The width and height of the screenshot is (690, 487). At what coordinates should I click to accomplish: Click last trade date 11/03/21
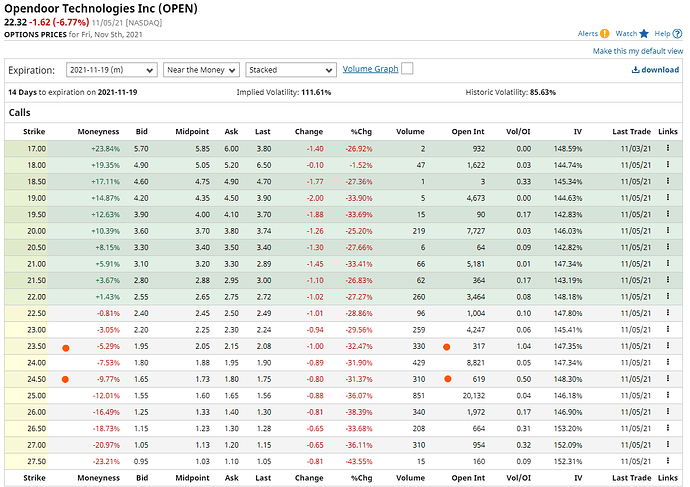point(635,149)
